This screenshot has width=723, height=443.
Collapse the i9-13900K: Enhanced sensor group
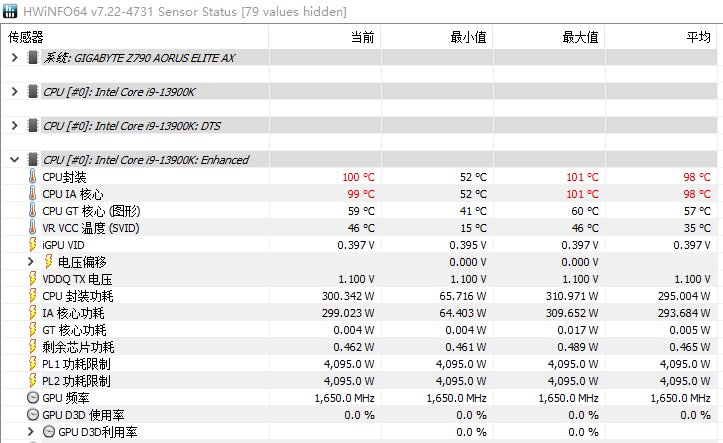tap(15, 160)
